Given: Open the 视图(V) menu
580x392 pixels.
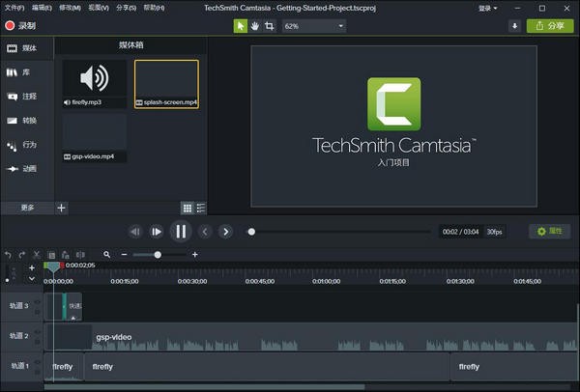Looking at the screenshot, I should coord(99,8).
